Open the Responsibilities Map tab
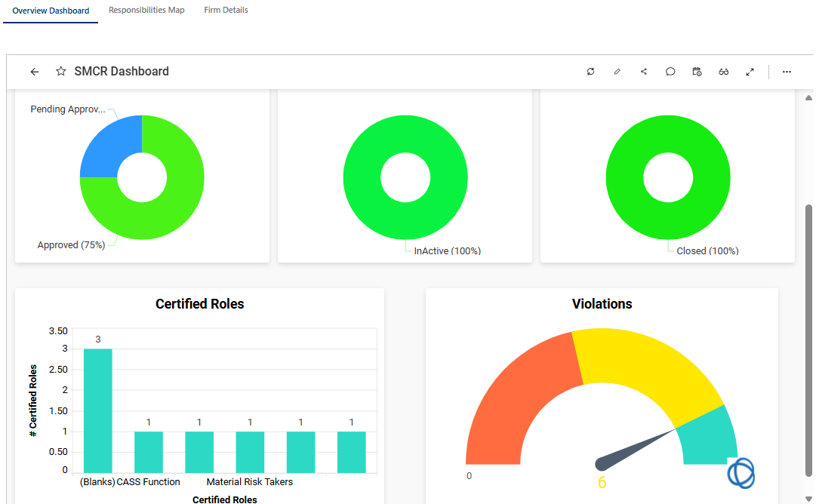This screenshot has width=819, height=504. [146, 11]
